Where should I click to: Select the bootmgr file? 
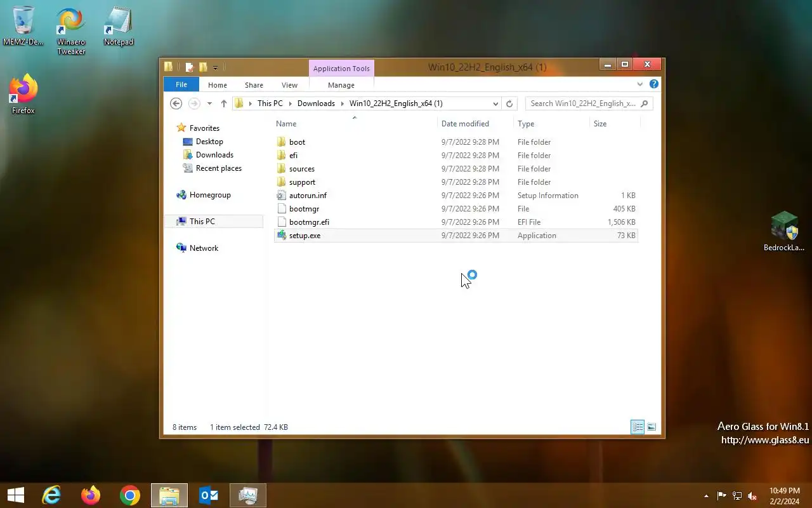[x=456, y=209]
